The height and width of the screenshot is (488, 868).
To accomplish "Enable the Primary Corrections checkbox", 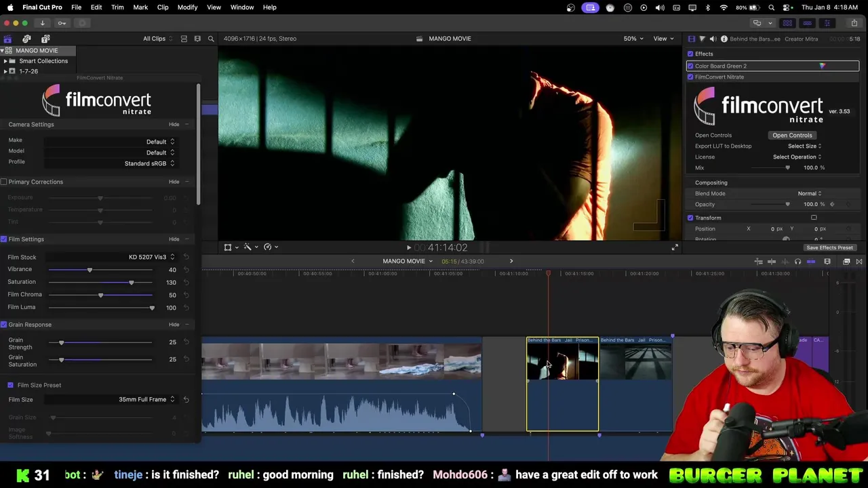I will [4, 182].
